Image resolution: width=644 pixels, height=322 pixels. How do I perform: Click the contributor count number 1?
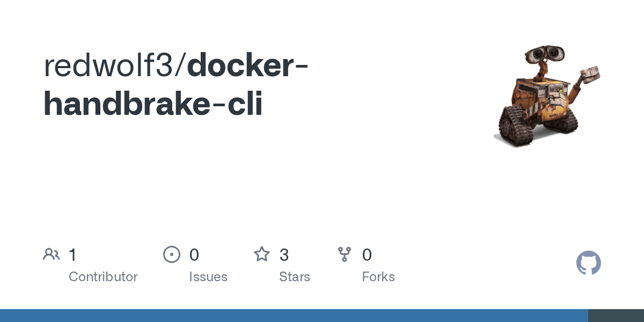(72, 255)
